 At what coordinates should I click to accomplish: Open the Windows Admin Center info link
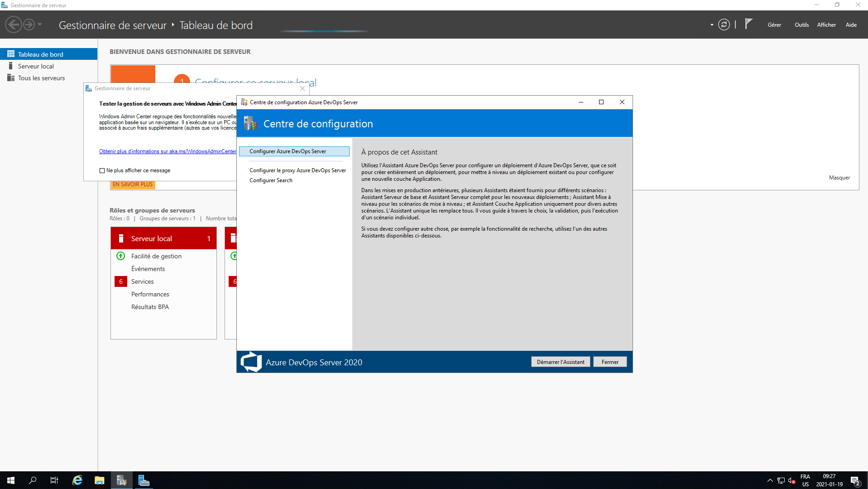pyautogui.click(x=168, y=151)
